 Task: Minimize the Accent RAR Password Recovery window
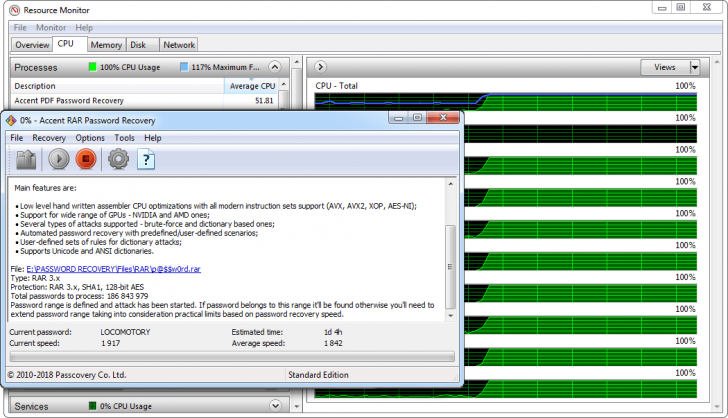(x=398, y=118)
